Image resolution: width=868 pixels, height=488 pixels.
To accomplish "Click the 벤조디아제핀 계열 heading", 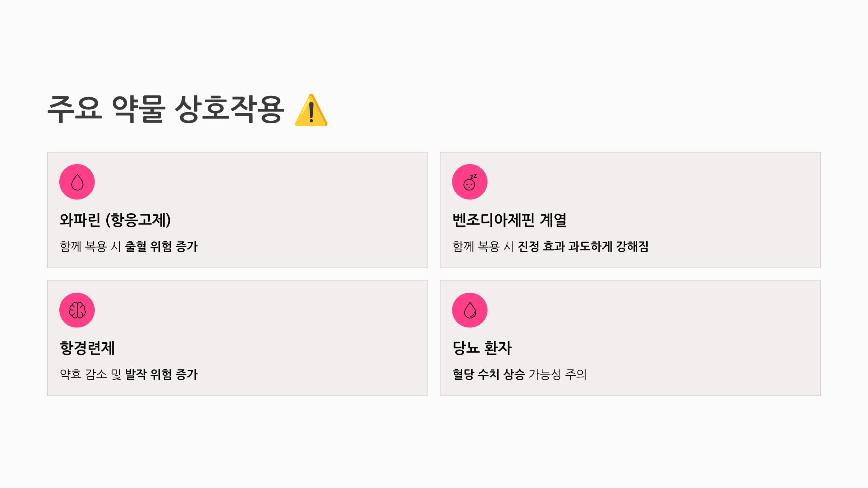I will click(x=510, y=220).
